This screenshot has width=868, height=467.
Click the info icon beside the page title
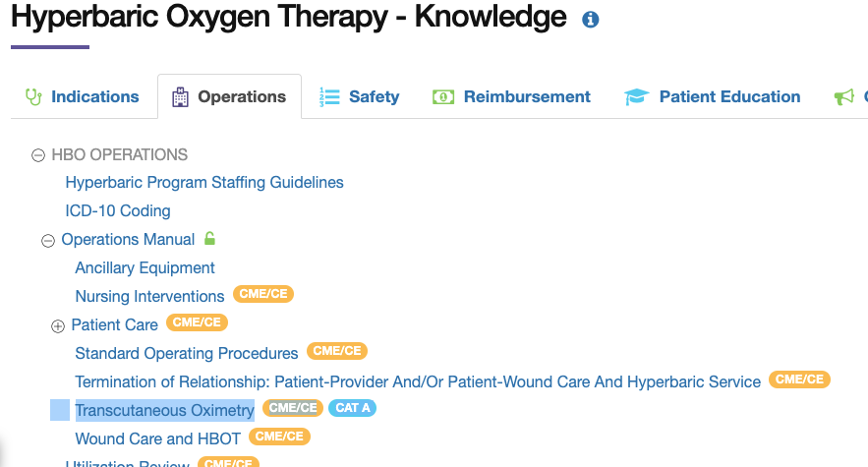tap(590, 20)
